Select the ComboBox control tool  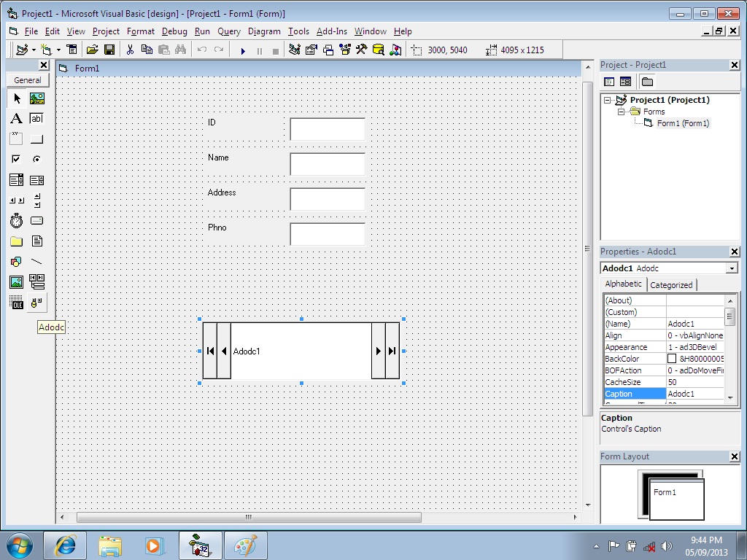click(17, 179)
